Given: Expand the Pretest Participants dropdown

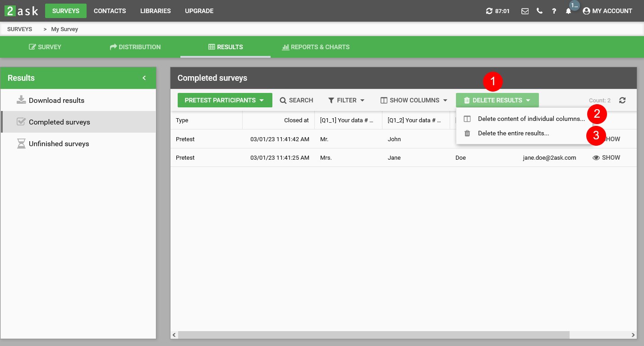Looking at the screenshot, I should tap(225, 100).
